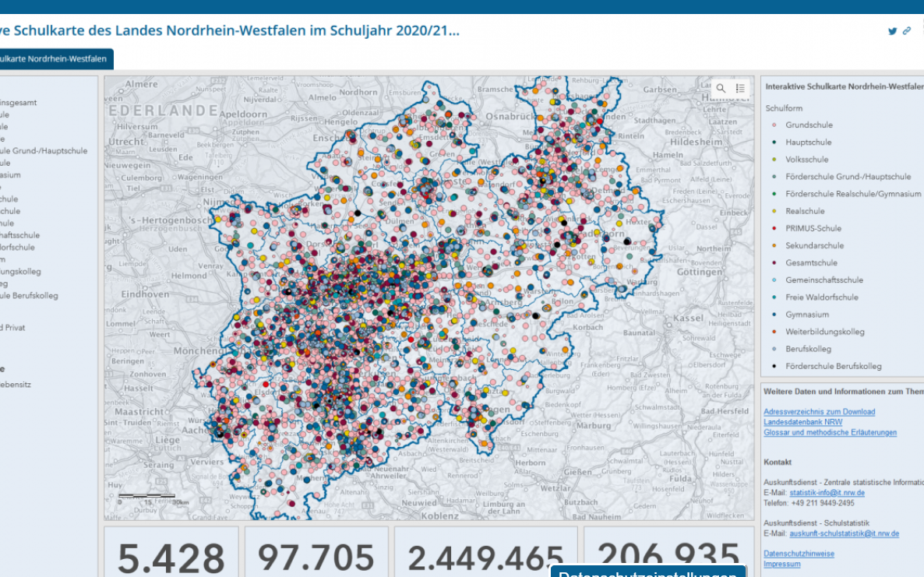This screenshot has height=577, width=924.
Task: Select the orange Sekundarschule legend marker
Action: click(773, 245)
